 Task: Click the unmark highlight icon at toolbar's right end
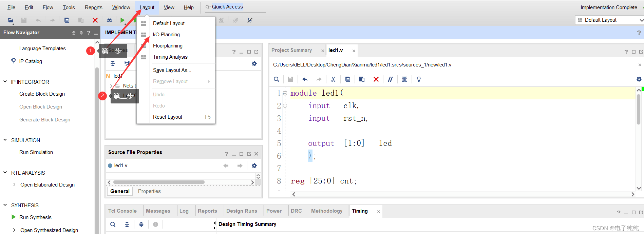250,20
